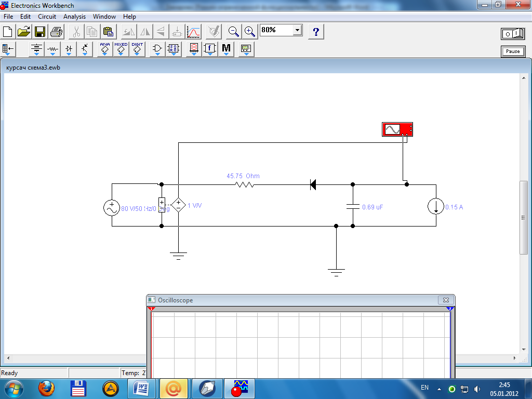Open the Sources parts bin
Screen dimensions: 532x399
tap(36, 49)
